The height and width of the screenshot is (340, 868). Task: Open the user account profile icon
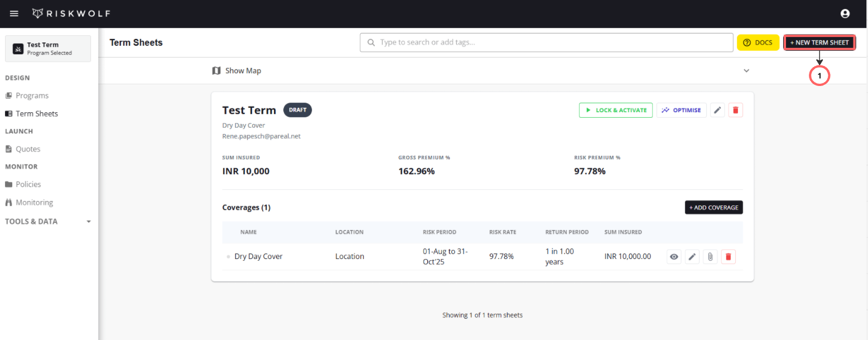click(845, 13)
